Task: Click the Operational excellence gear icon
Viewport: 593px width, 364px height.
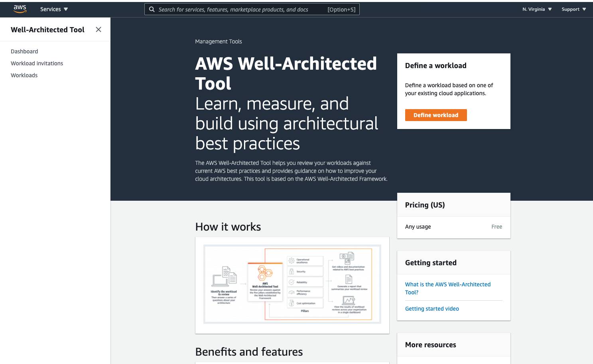Action: 292,261
